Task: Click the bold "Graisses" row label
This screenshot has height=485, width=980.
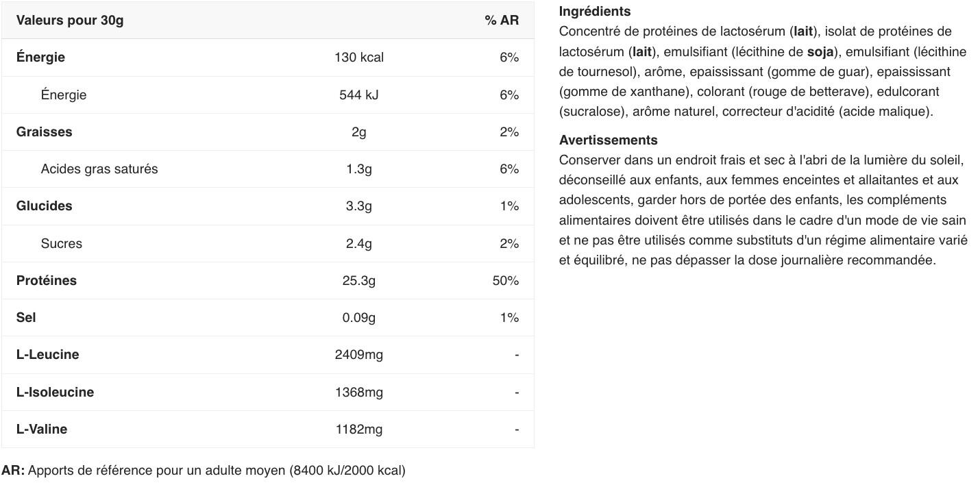Action: point(44,132)
